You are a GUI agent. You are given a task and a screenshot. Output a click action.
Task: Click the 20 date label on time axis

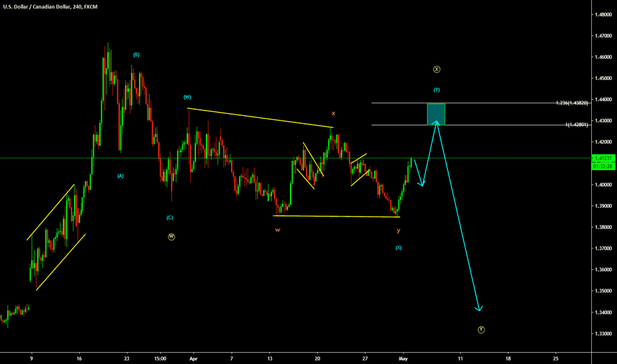coord(318,359)
